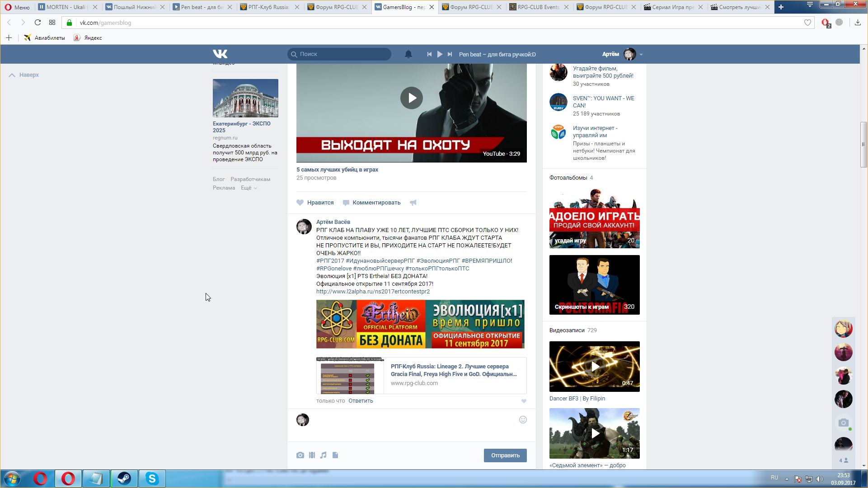
Task: Open the notifications bell
Action: click(408, 54)
